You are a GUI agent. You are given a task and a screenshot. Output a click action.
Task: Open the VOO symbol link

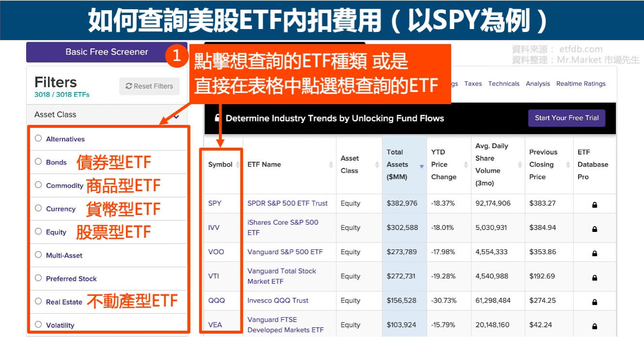[216, 252]
